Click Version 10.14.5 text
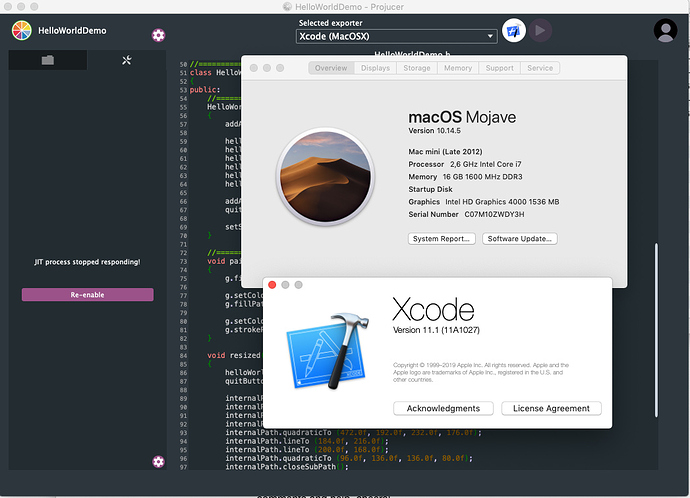The image size is (690, 498). click(x=434, y=131)
